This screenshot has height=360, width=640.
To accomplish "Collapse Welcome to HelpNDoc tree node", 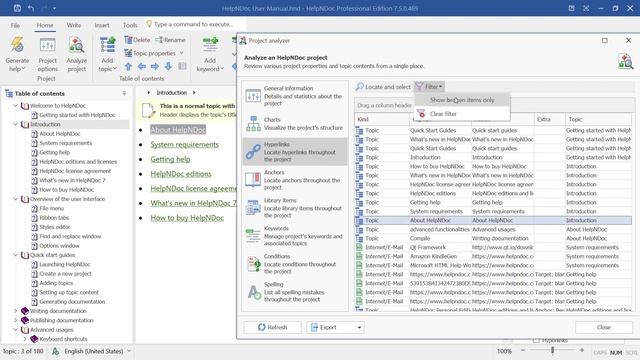I will click(x=16, y=106).
